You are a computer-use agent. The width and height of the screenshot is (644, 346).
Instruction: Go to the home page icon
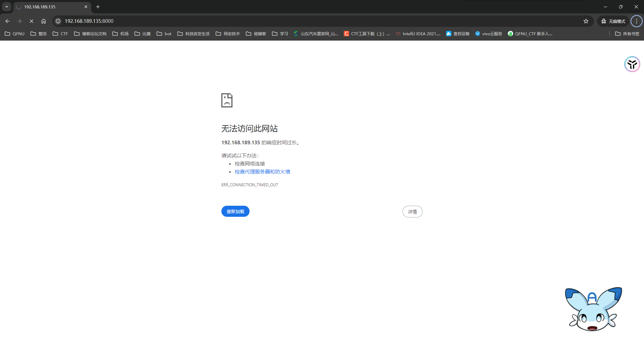click(x=44, y=21)
